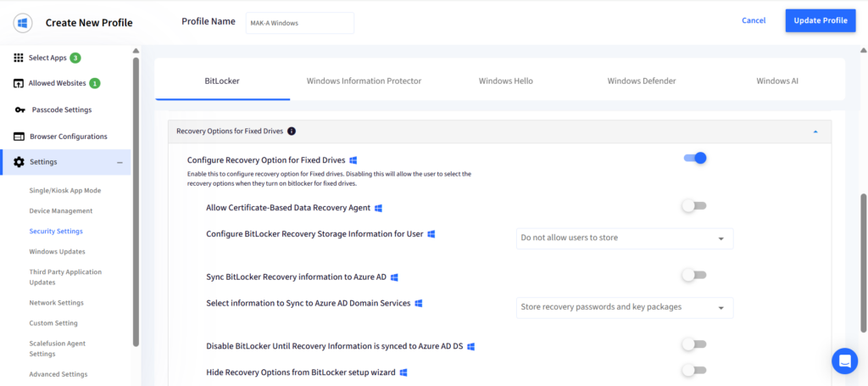The width and height of the screenshot is (868, 386).
Task: Click the Allowed Websites browser icon
Action: click(x=19, y=84)
